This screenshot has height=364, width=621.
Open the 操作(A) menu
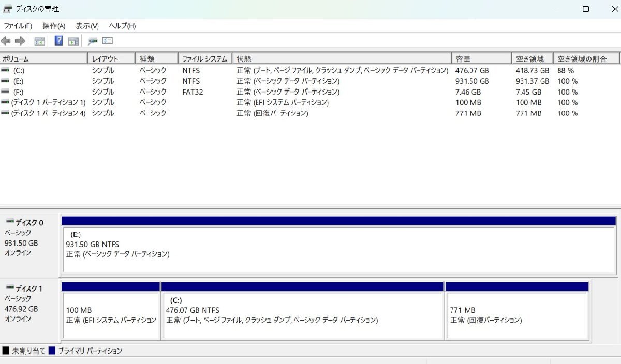point(54,26)
